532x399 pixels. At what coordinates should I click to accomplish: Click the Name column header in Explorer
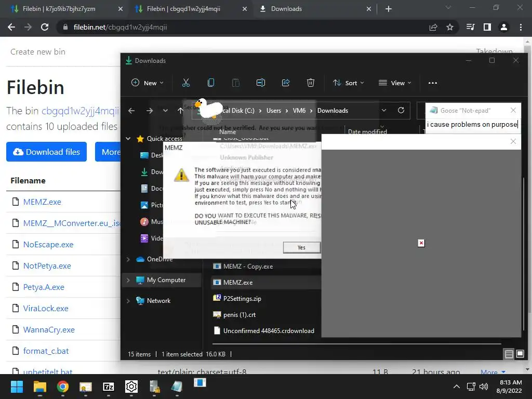click(x=228, y=132)
